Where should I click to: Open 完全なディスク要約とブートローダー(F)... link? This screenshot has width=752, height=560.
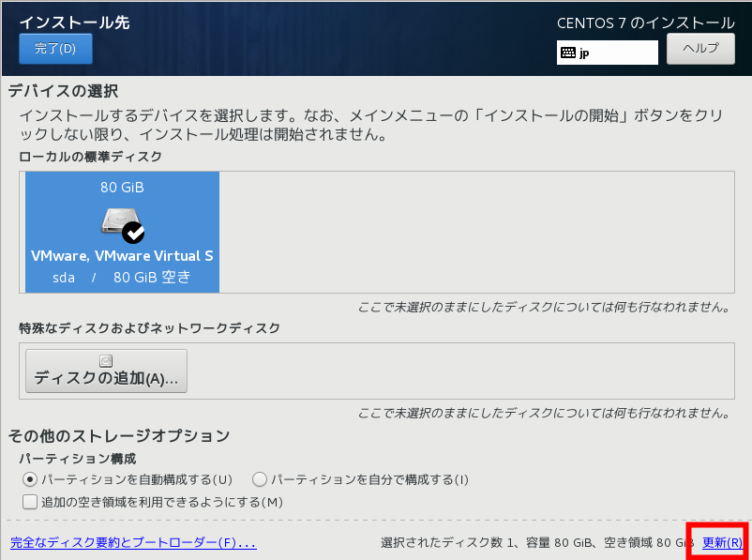[x=133, y=543]
